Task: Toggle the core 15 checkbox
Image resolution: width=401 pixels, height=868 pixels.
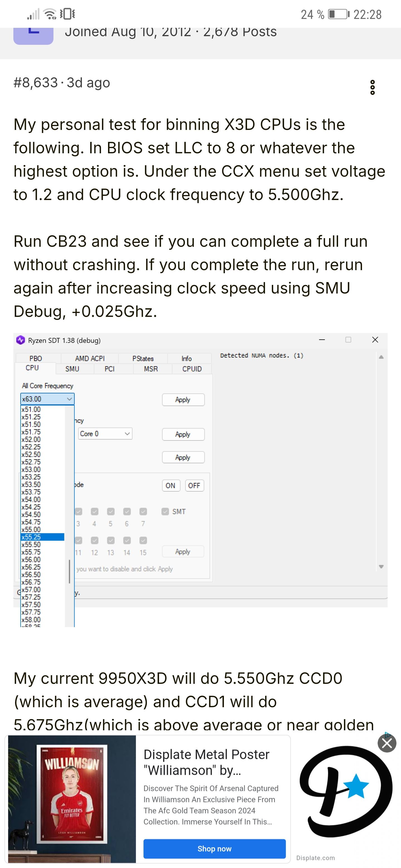Action: [143, 541]
